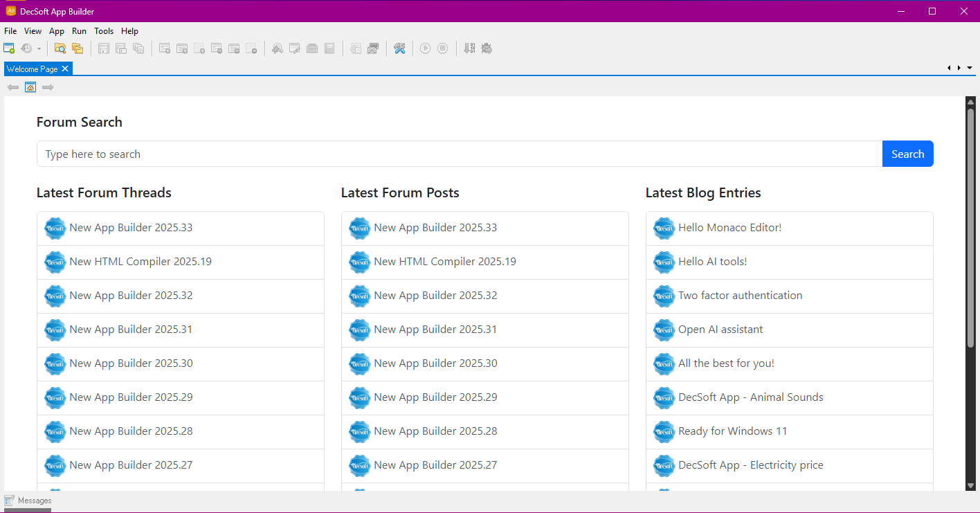Open blog entry DecSoft App - Electricity price
Viewport: 980px width, 513px height.
tap(789, 466)
